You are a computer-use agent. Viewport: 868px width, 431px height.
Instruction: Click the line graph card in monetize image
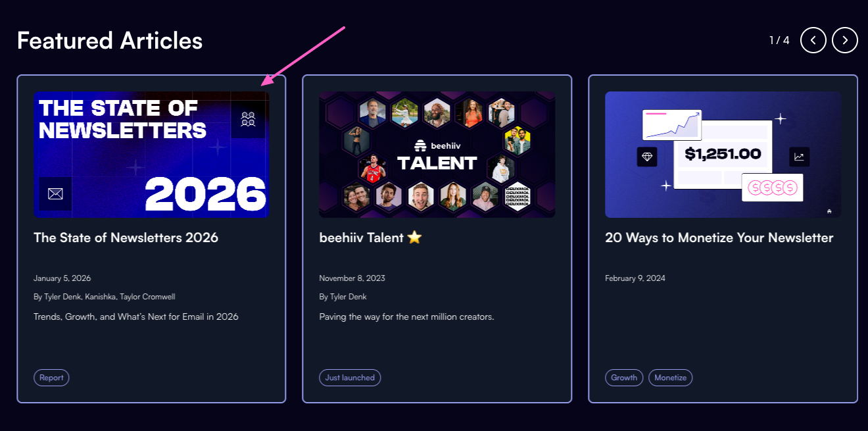(672, 125)
